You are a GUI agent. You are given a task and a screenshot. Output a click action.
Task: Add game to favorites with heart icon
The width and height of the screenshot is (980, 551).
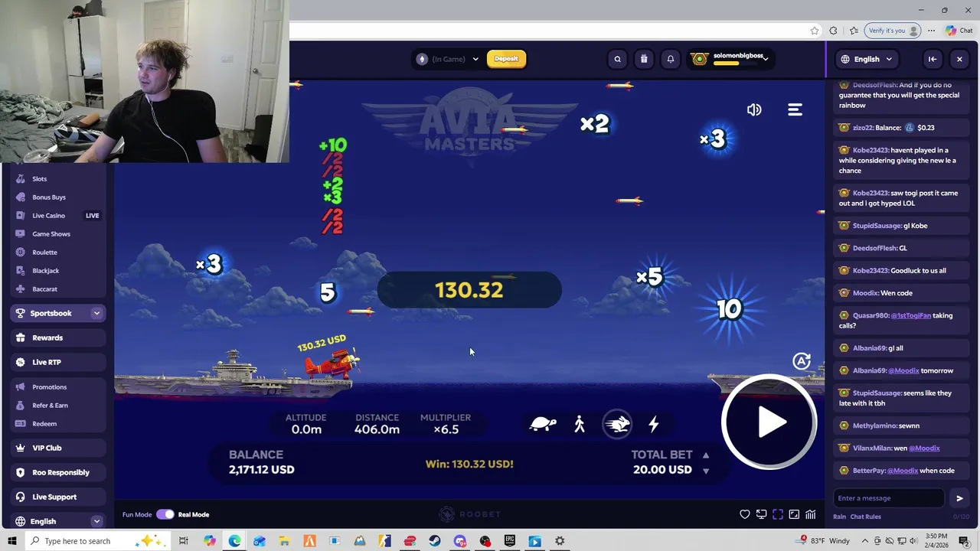(x=745, y=514)
